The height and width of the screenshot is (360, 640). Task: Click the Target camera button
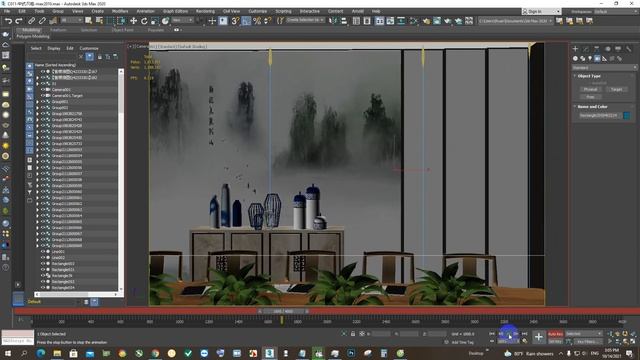pos(616,89)
